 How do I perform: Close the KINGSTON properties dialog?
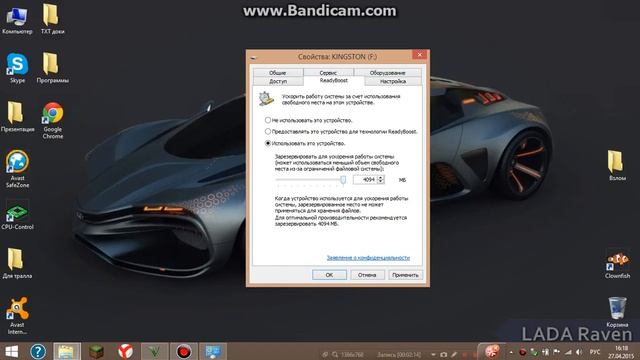coord(420,55)
